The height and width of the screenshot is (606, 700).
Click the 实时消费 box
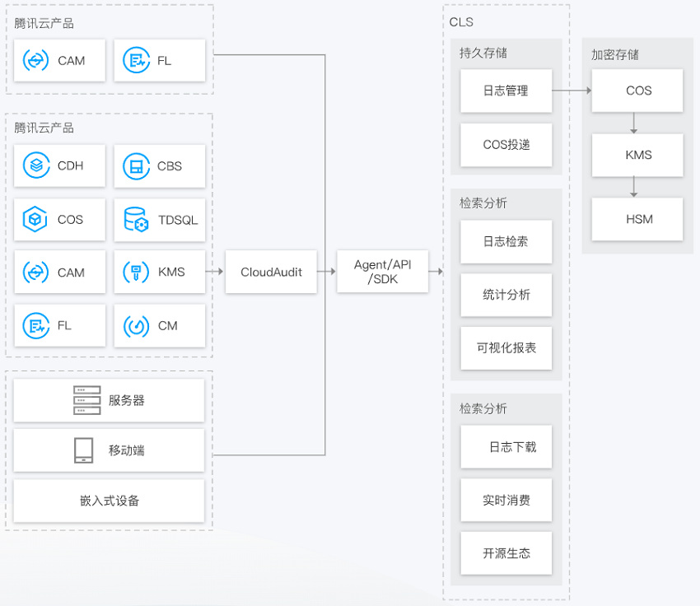tap(506, 501)
